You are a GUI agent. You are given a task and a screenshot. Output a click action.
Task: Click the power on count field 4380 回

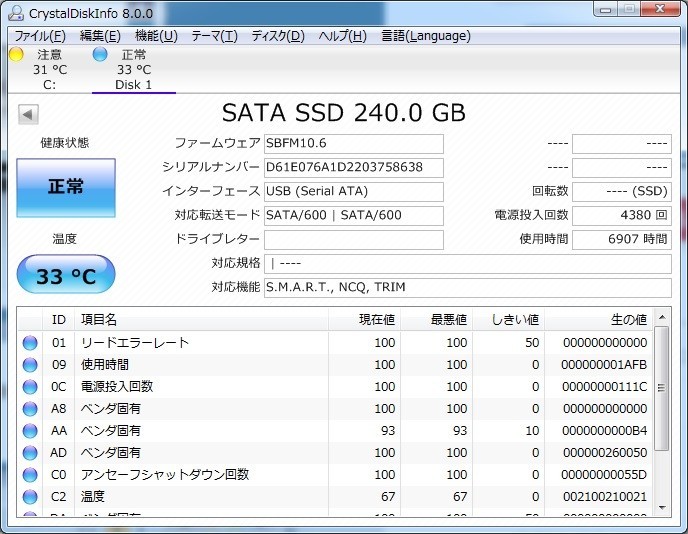[622, 215]
